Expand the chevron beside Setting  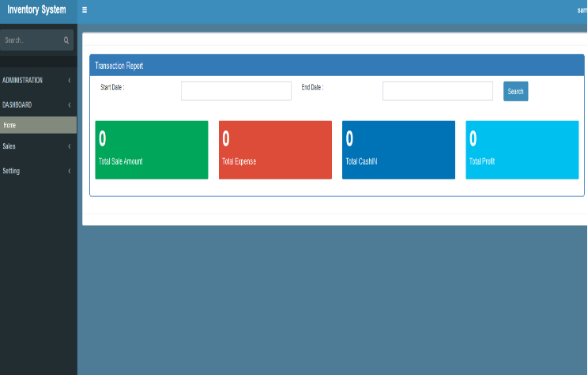click(x=70, y=171)
